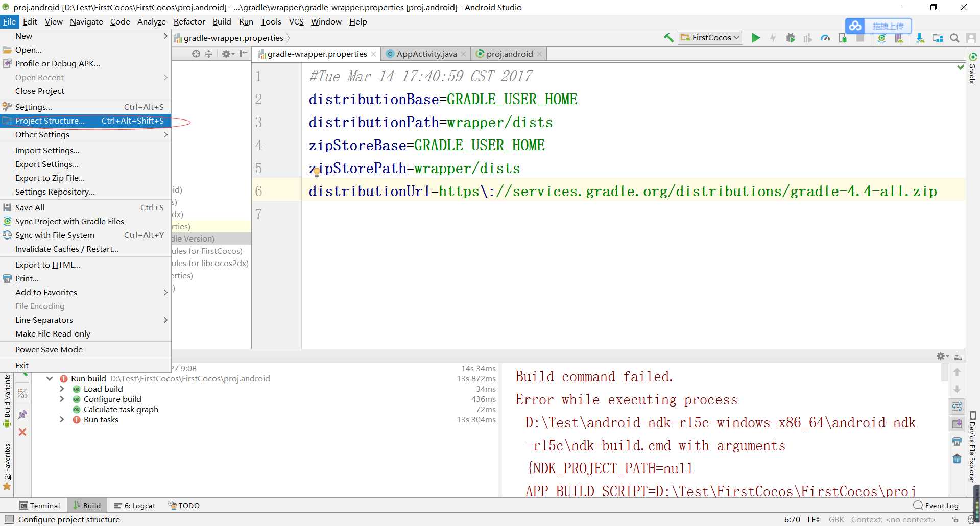Open build panel gear settings icon

click(x=942, y=356)
